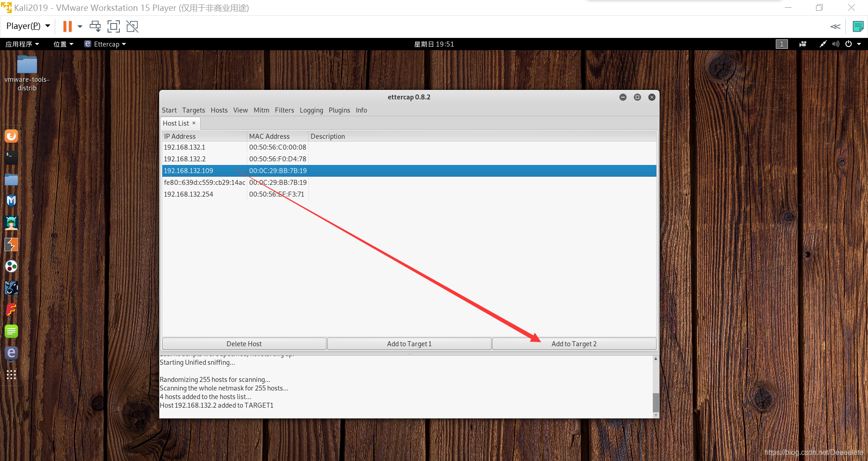Expand the system menu arrow
Image resolution: width=868 pixels, height=461 pixels.
tap(859, 44)
